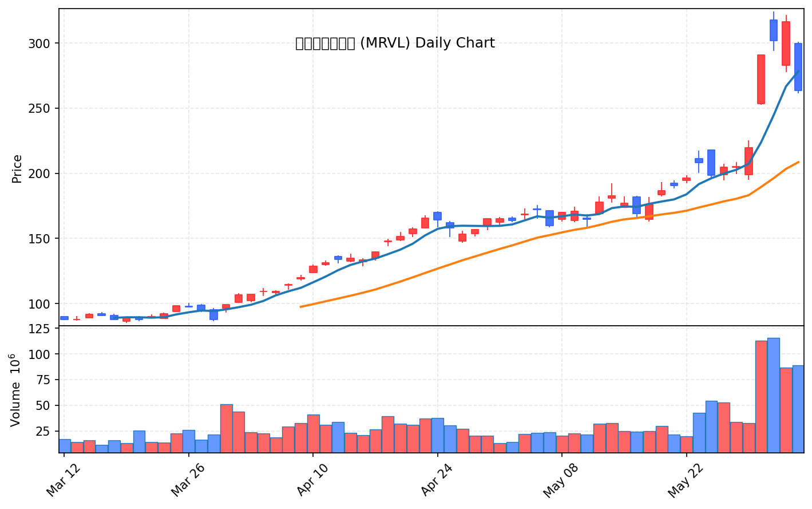Viewport: 812px width, 509px height.
Task: Click the "Mar 26" date label
Action: 188,480
